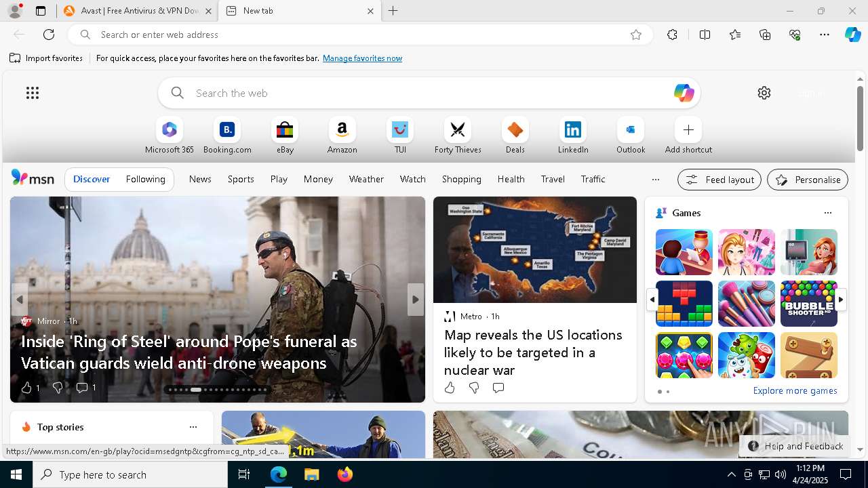Open the Money category

[318, 179]
